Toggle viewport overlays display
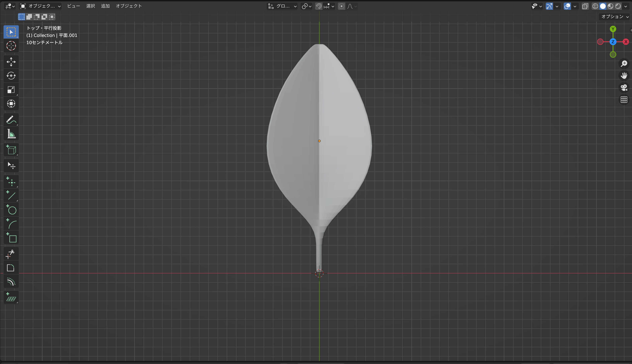 (567, 6)
